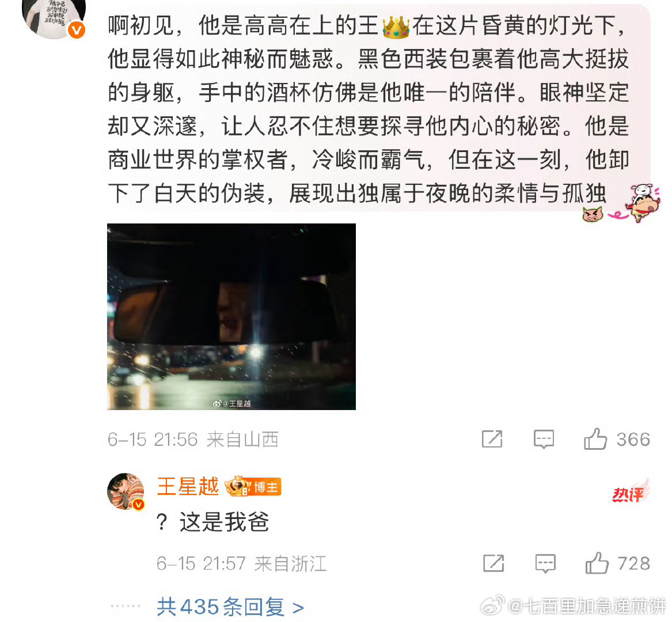
Task: Tap the 热评 hot comment tag
Action: [630, 492]
